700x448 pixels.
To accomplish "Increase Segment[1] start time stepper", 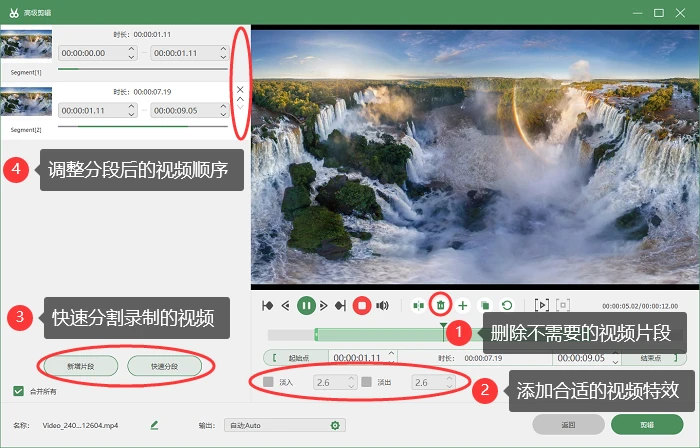I will (131, 49).
